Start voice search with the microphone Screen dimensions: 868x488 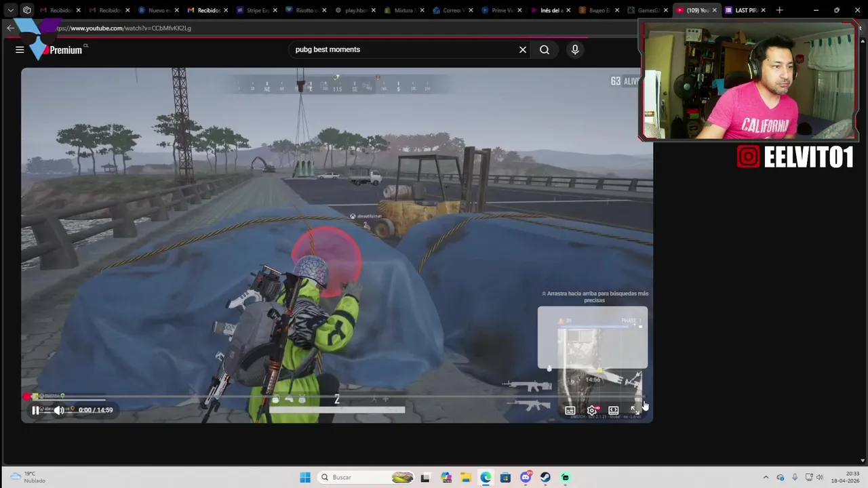click(575, 49)
